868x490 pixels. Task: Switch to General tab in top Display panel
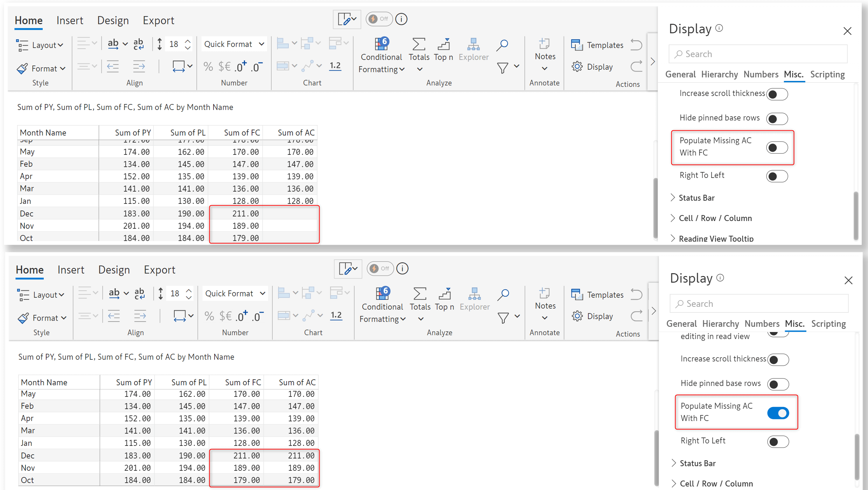(x=680, y=74)
